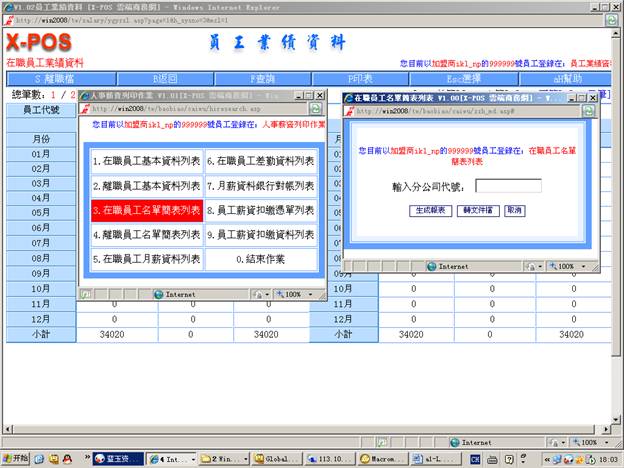
Task: Open the Start menu 开始
Action: coord(15,458)
